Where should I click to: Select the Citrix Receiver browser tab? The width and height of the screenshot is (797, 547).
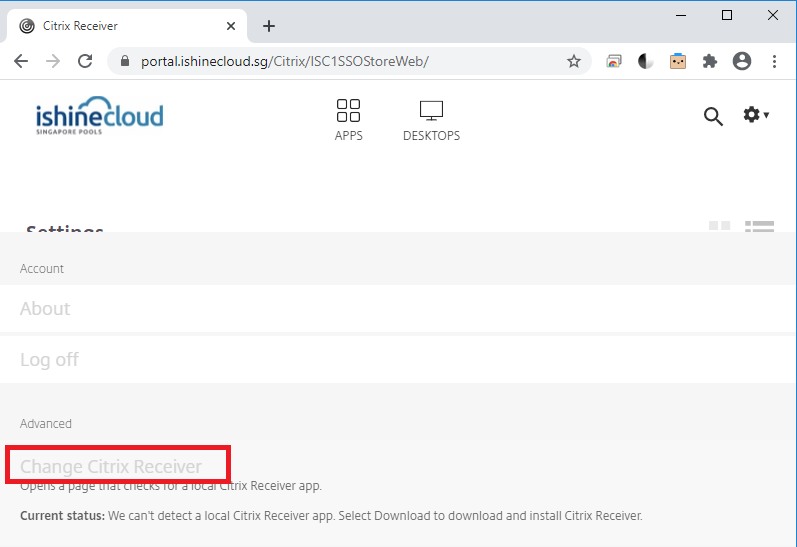tap(127, 26)
